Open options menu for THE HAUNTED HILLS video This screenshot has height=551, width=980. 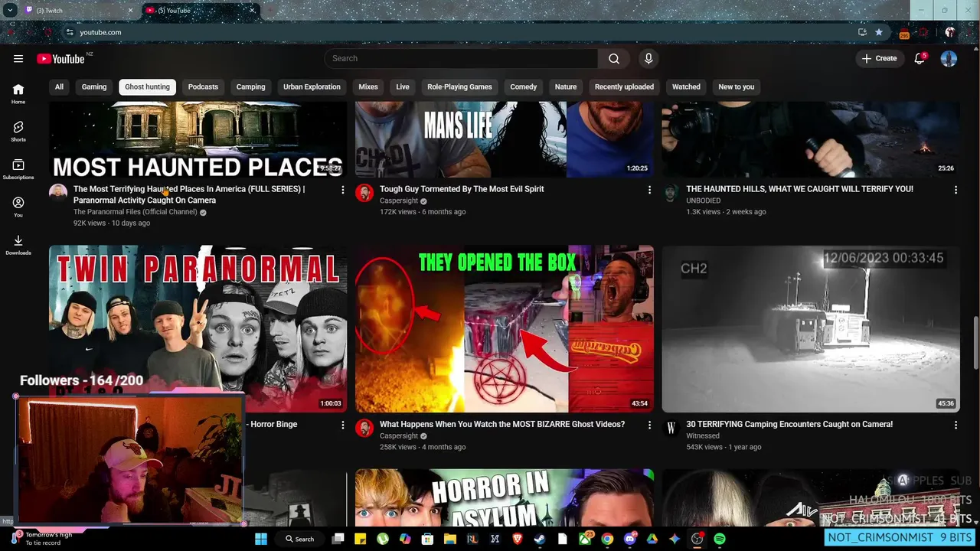[955, 190]
